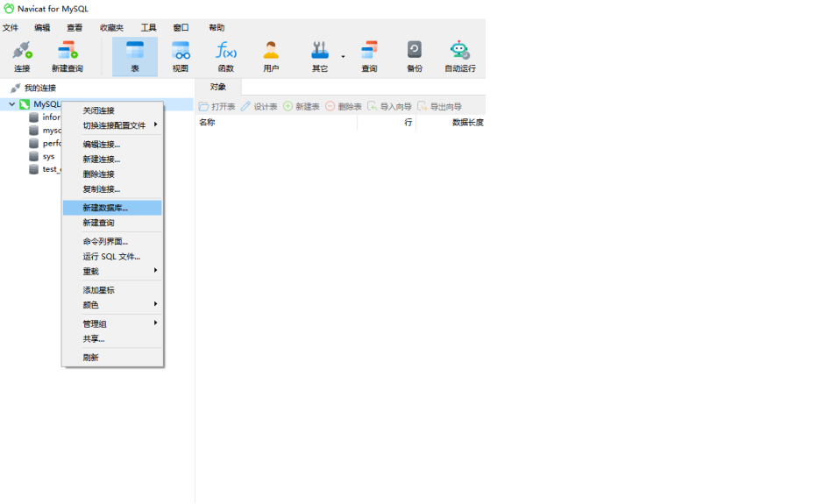Click the 查询 (Query) toolbar icon

[369, 56]
